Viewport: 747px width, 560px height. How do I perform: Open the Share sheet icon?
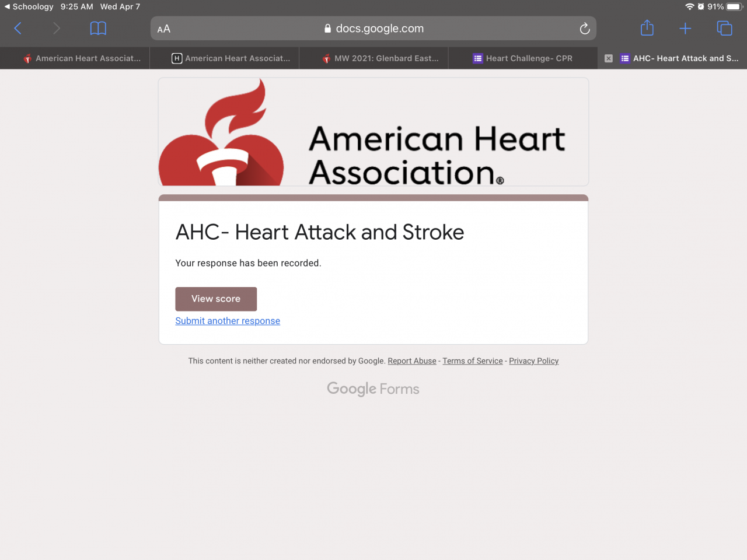647,27
